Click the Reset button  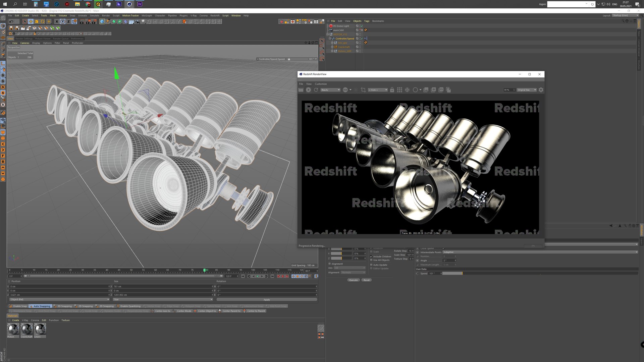pos(367,280)
